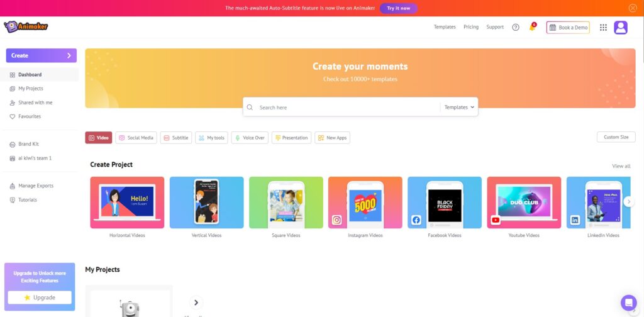The height and width of the screenshot is (317, 644).
Task: Click the Book a Demo button
Action: click(x=568, y=28)
